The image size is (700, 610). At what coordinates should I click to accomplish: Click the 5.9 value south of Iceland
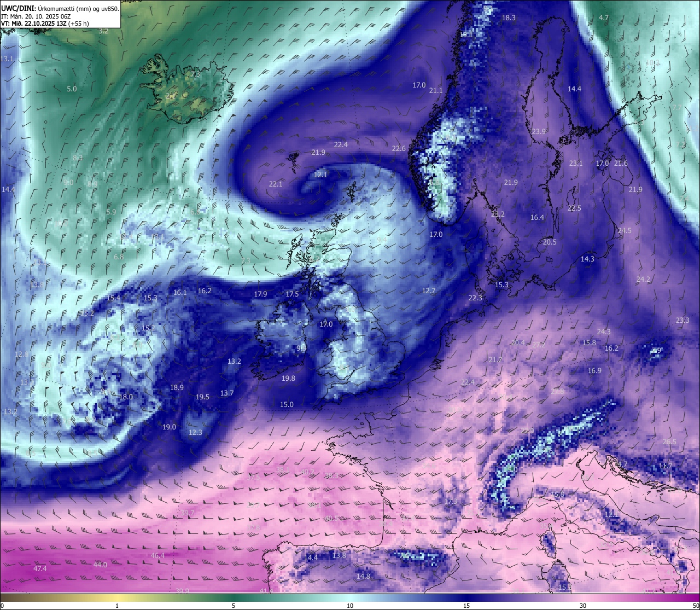point(111,212)
